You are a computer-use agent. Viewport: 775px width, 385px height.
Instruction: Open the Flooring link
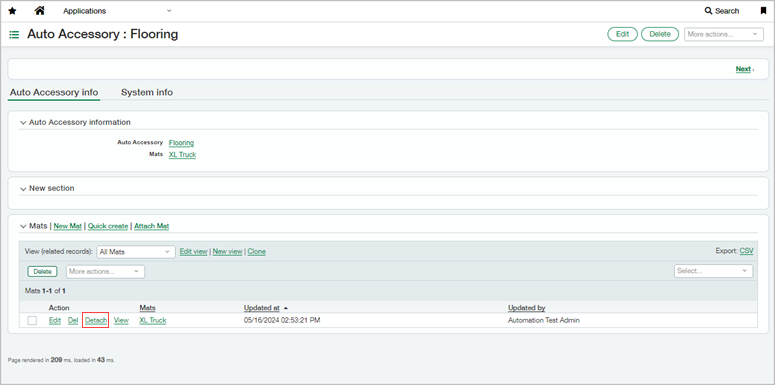(181, 143)
